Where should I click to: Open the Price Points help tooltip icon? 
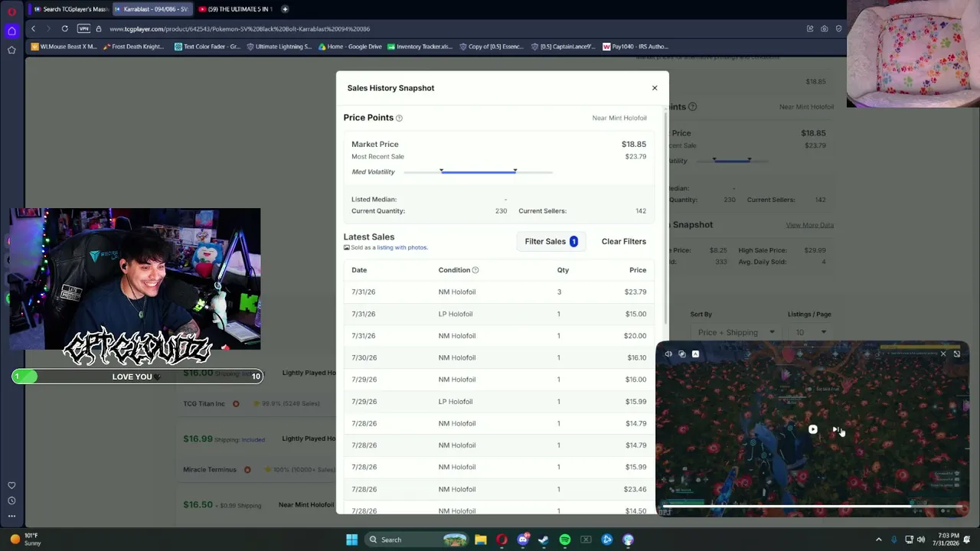399,118
